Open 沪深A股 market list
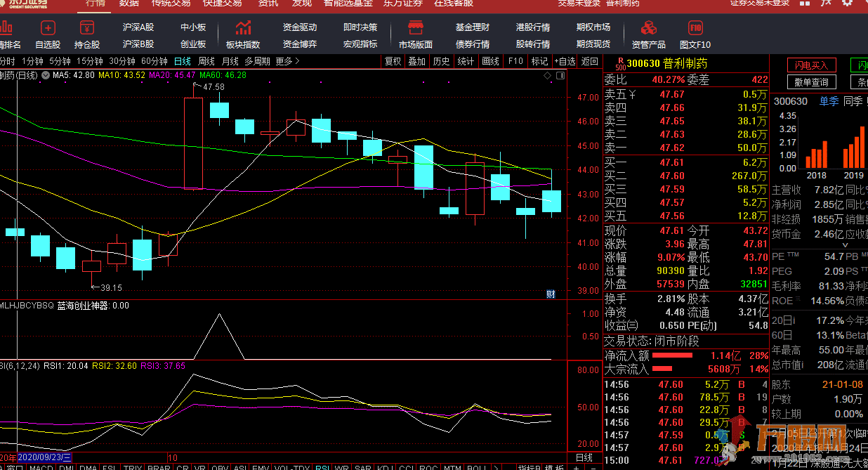The image size is (868, 470). [x=138, y=27]
